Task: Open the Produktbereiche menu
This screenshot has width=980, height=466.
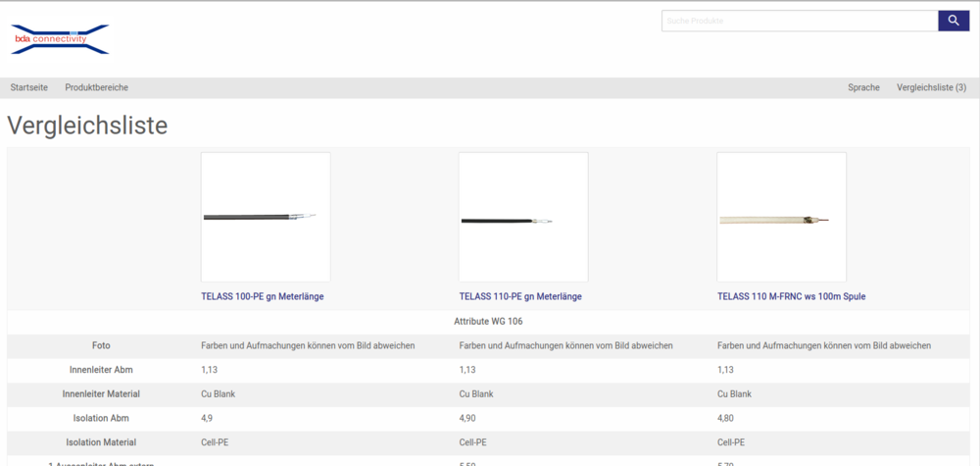Action: [96, 87]
